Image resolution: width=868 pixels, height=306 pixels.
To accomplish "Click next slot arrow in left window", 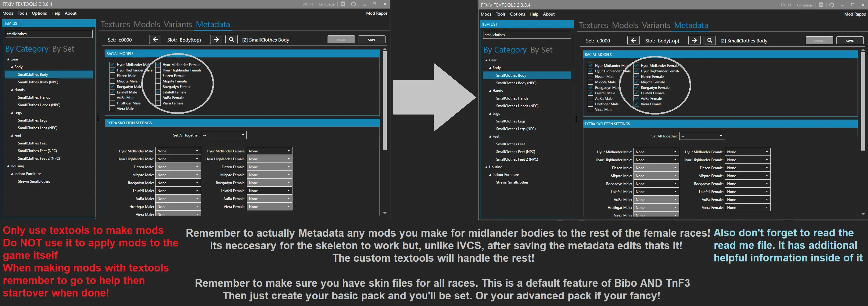I will 216,39.
